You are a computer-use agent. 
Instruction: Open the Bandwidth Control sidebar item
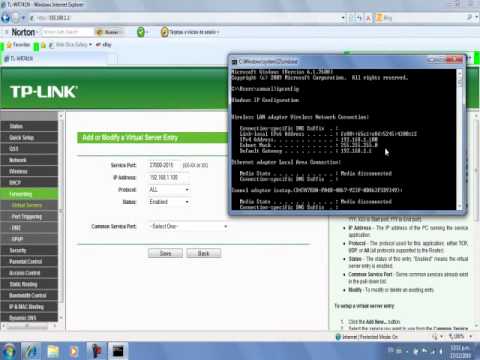point(29,295)
